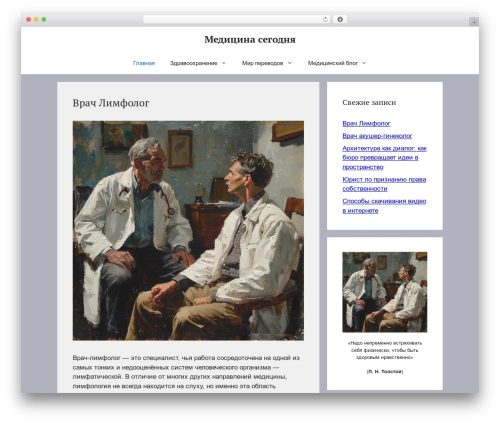Click the Медицина сегодня site title
The image size is (500, 423).
click(x=250, y=40)
